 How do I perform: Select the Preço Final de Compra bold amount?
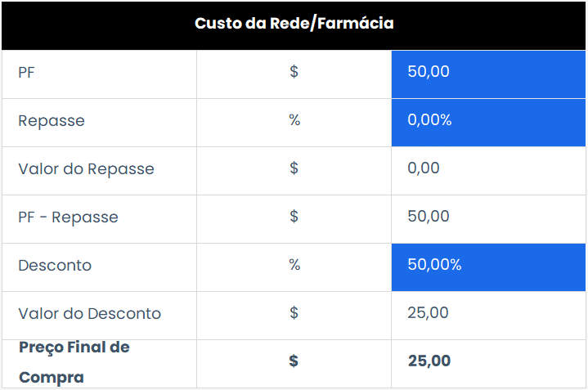click(429, 361)
